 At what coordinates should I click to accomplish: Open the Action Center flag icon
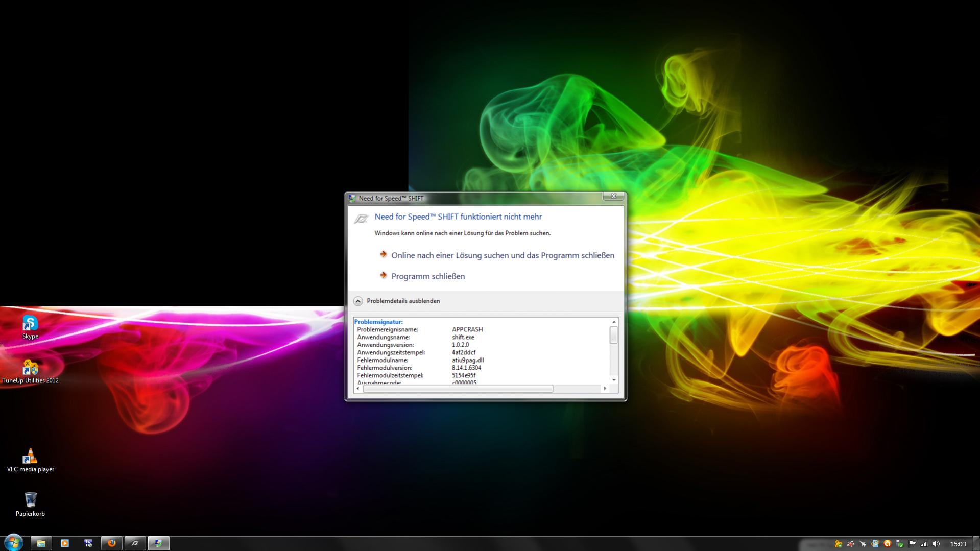coord(912,544)
